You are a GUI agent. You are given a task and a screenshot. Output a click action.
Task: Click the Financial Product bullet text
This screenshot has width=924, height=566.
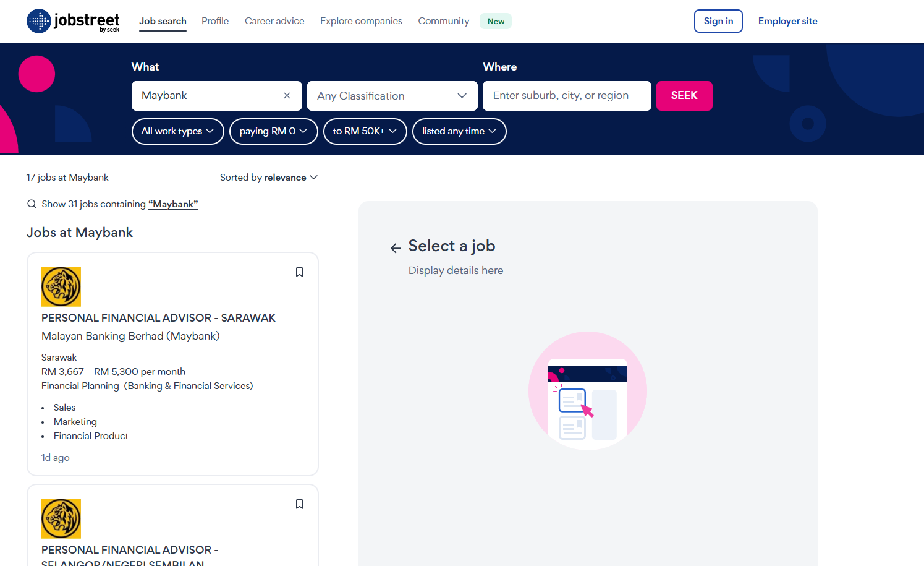tap(91, 436)
